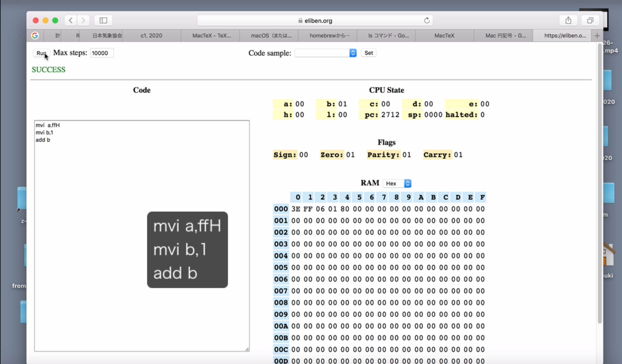Viewport: 622px width, 364px height.
Task: Click the Zero flag value 01
Action: (x=350, y=155)
